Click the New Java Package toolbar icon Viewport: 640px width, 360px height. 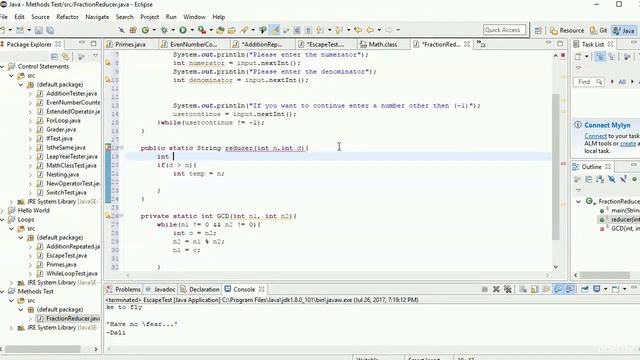pos(133,30)
